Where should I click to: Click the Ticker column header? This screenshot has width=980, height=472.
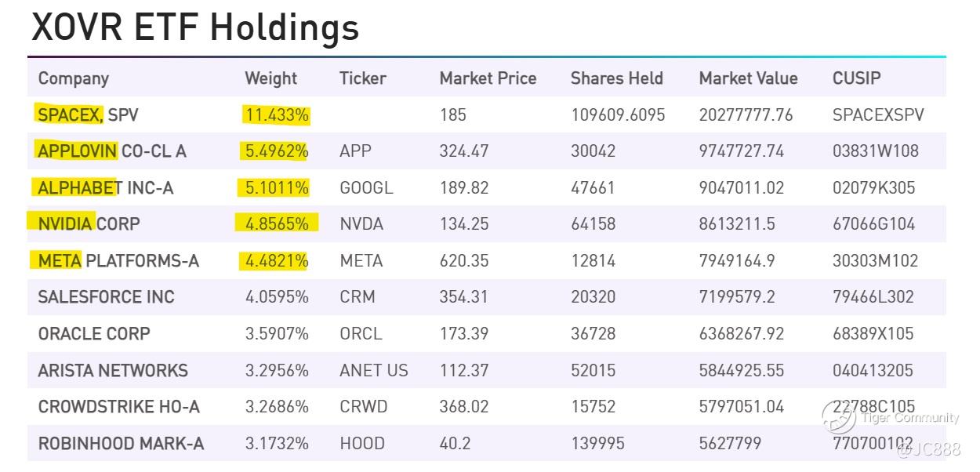(x=362, y=78)
